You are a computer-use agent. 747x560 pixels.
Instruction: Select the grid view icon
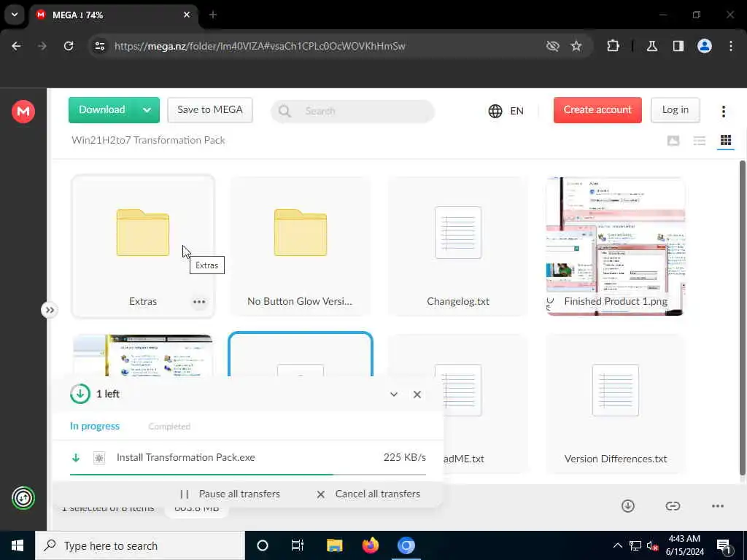[x=726, y=140]
